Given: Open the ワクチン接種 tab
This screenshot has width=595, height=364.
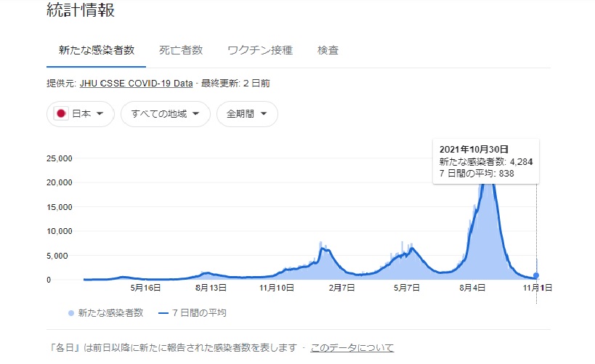Looking at the screenshot, I should coord(259,50).
